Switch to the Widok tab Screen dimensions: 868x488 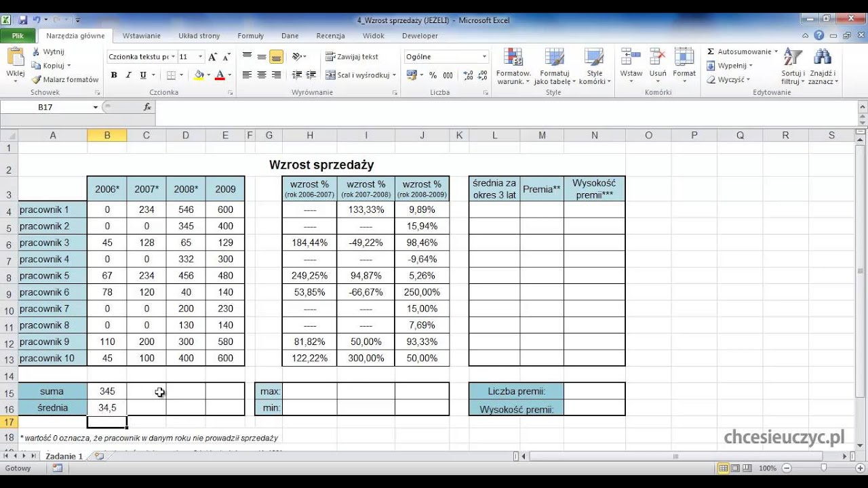(x=374, y=36)
